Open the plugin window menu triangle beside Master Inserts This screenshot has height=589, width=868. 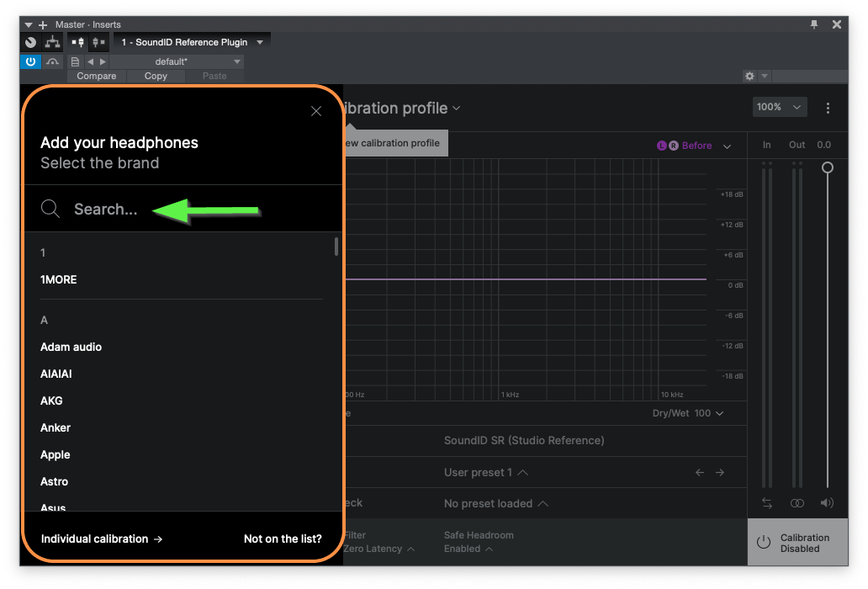coord(29,25)
